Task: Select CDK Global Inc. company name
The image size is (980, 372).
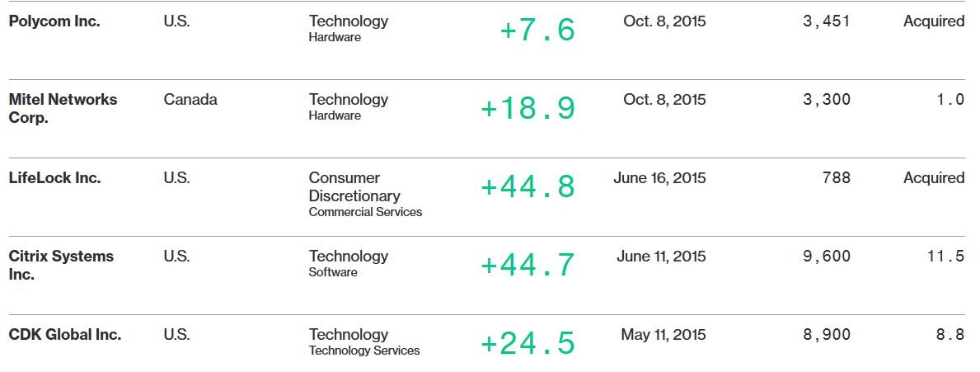Action: tap(65, 335)
